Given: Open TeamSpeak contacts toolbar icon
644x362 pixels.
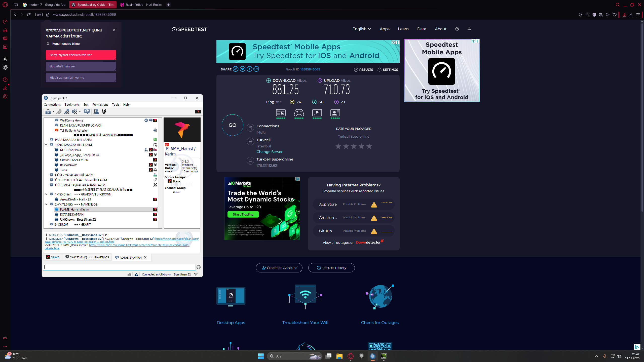Looking at the screenshot, I should pyautogui.click(x=96, y=111).
